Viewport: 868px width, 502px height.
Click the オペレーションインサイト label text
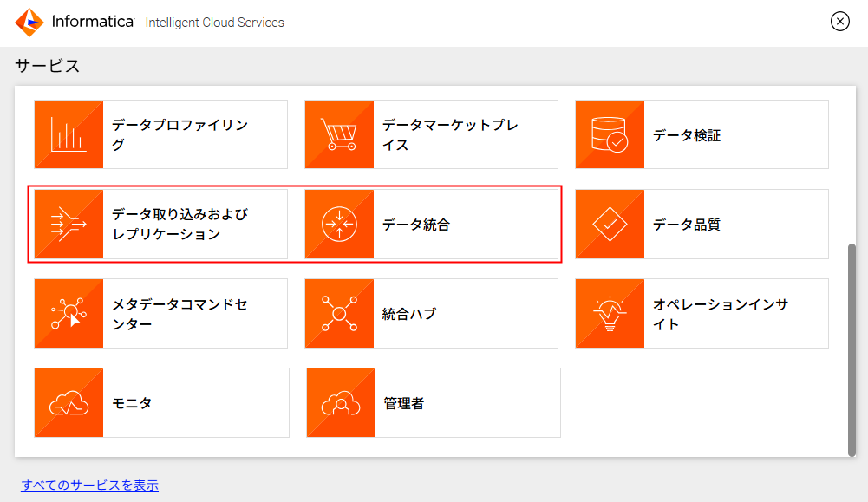click(x=721, y=314)
